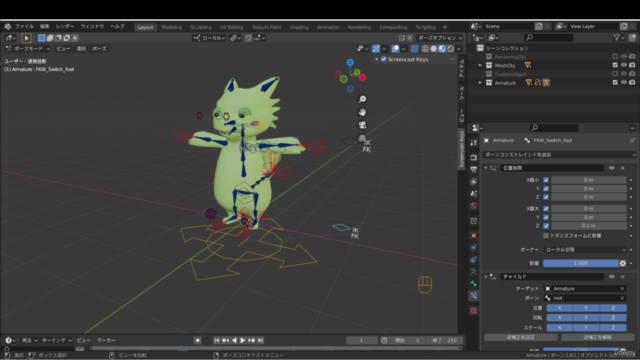This screenshot has height=360, width=640.
Task: Toggle perspective/orthographic grid icon
Action: [362, 138]
